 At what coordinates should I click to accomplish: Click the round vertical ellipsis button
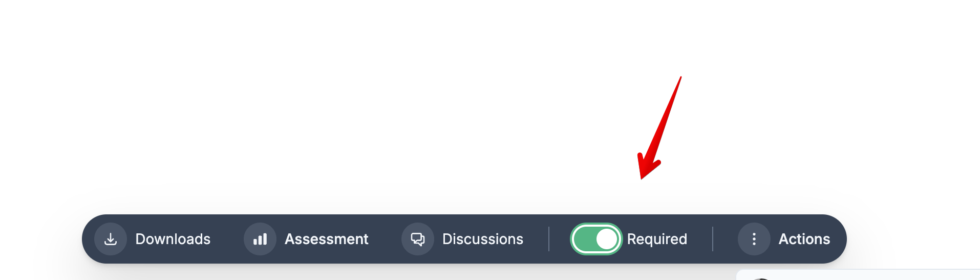[x=754, y=239]
